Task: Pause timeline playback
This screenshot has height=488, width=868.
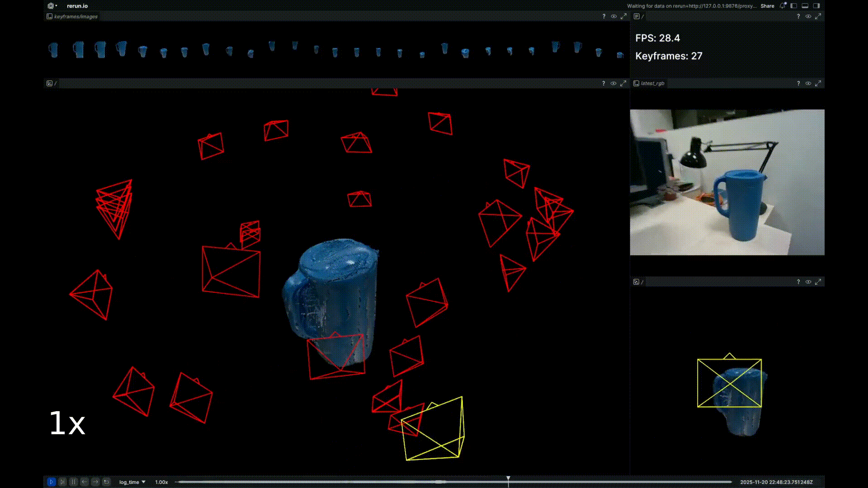Action: coord(73,482)
